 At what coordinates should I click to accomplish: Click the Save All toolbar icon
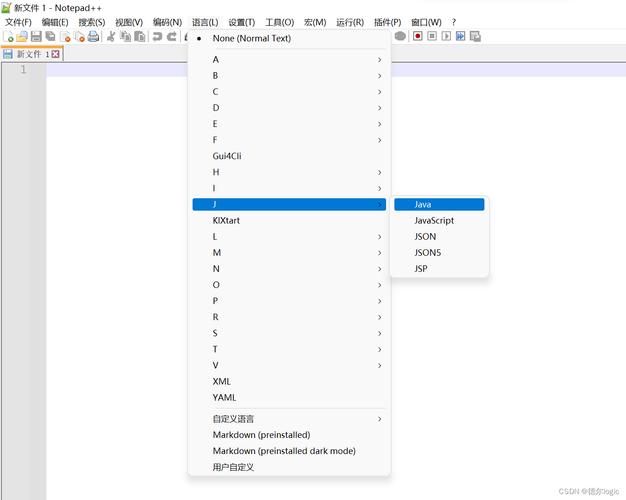tap(51, 37)
